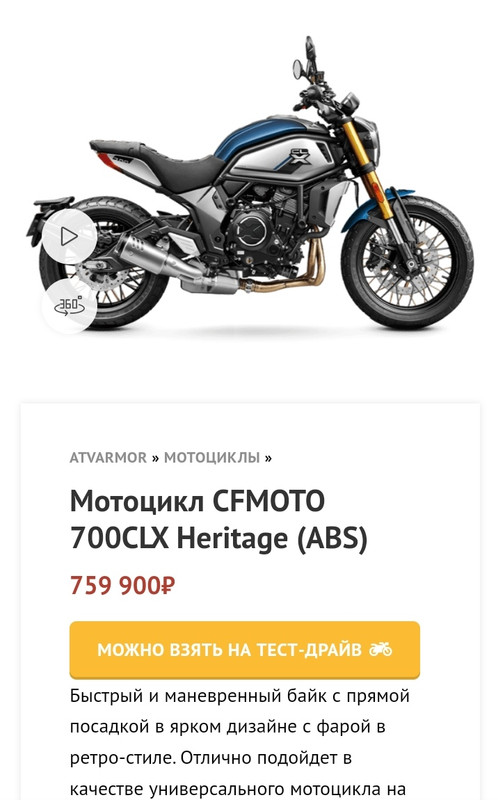Click the round retro headlight in the photo
Image resolution: width=498 pixels, height=800 pixels.
coord(369,140)
